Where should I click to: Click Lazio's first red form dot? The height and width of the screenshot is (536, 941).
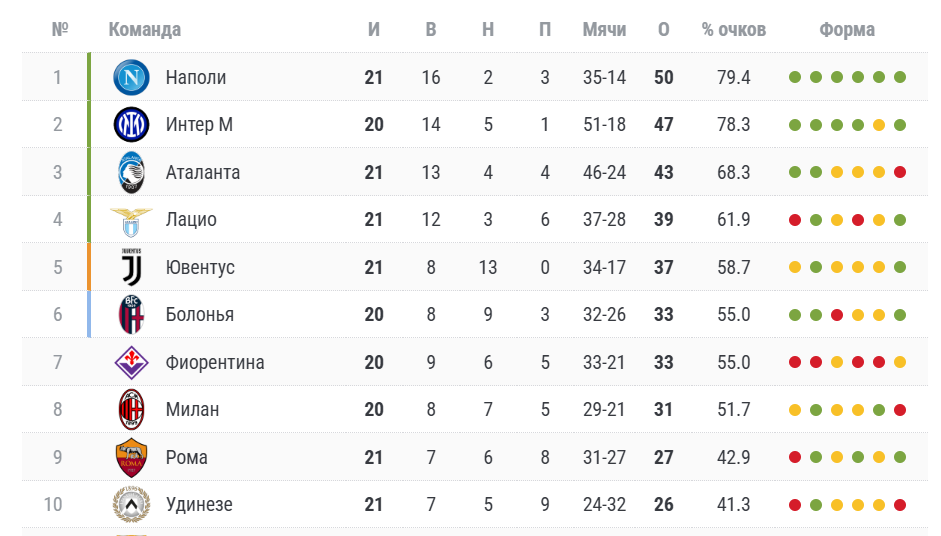pos(795,220)
